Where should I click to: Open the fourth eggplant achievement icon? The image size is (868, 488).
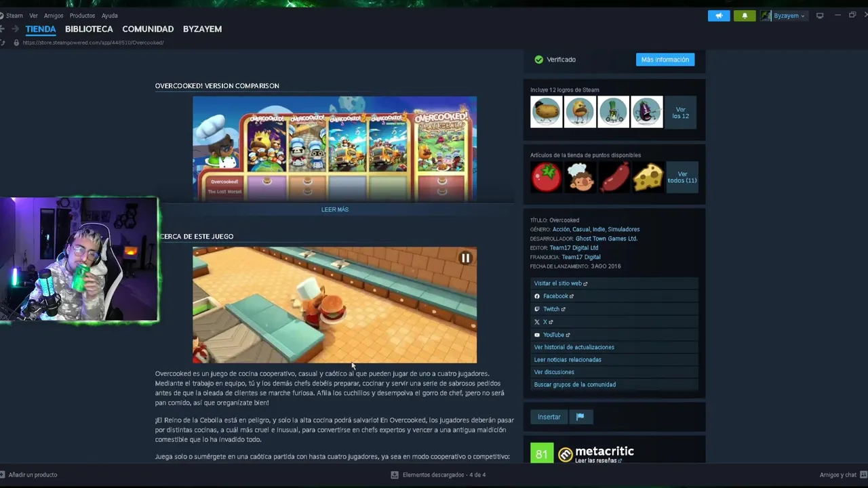point(647,112)
